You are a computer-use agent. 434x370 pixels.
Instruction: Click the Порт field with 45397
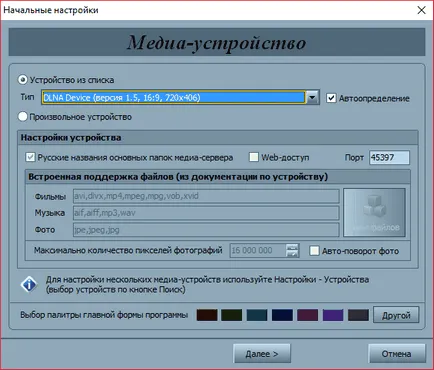tap(389, 157)
